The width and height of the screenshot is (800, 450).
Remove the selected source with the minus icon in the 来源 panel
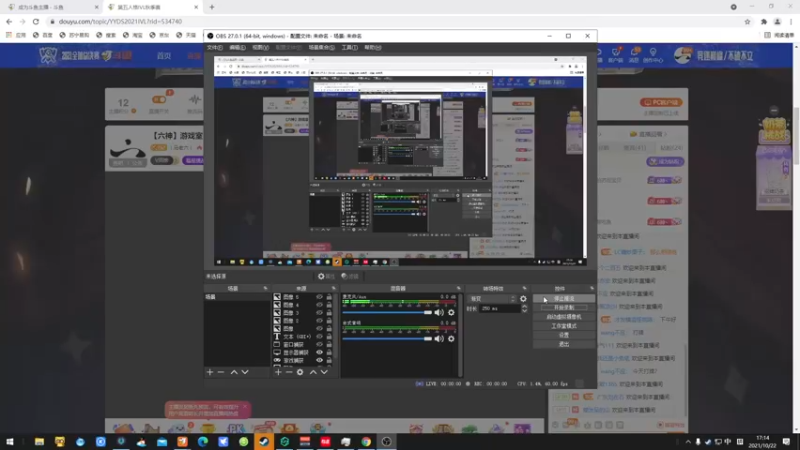coord(289,372)
